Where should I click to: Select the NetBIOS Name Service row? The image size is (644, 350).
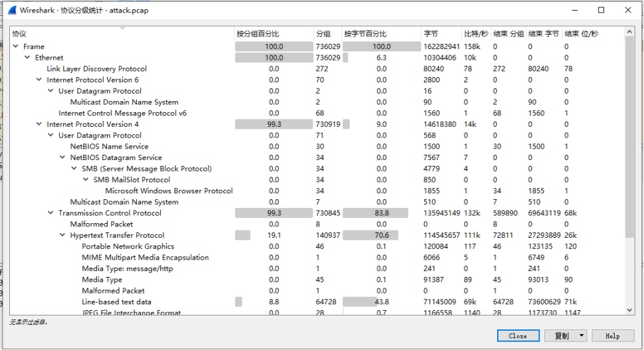pyautogui.click(x=317, y=146)
